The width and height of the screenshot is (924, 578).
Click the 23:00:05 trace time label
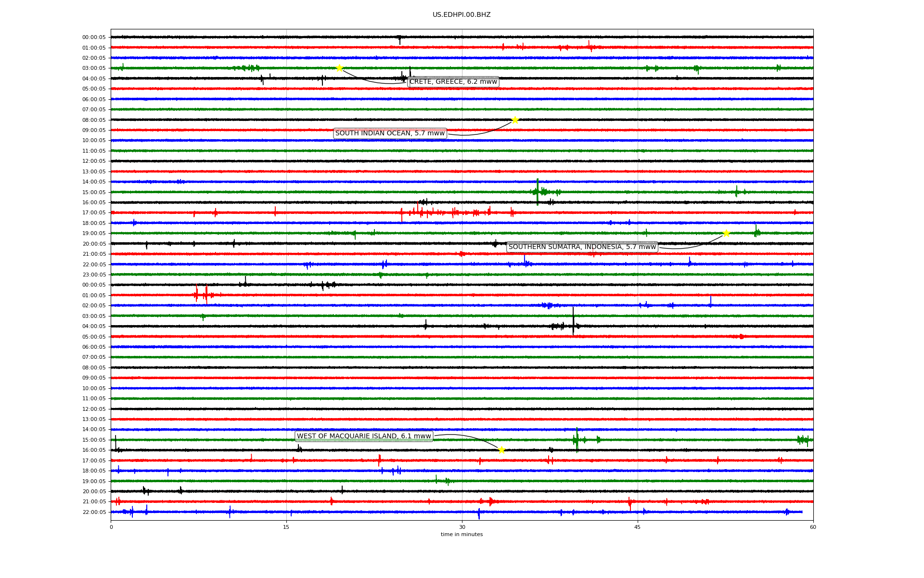(x=94, y=275)
